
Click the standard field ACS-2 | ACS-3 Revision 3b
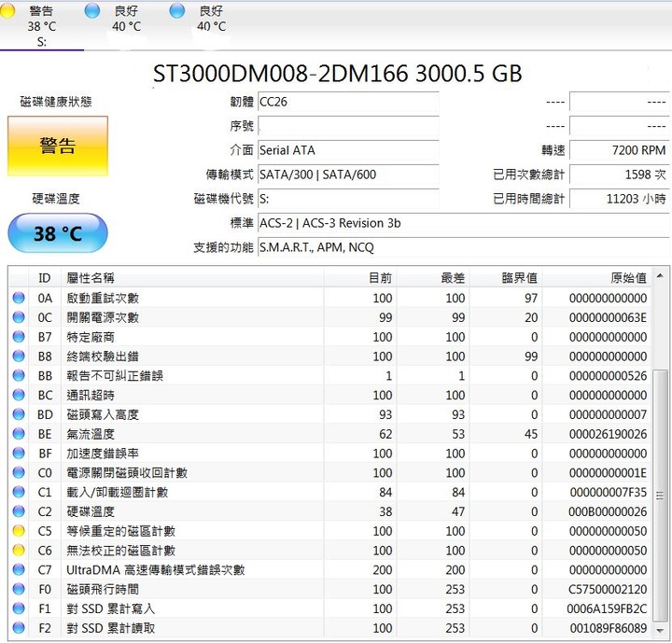click(463, 223)
